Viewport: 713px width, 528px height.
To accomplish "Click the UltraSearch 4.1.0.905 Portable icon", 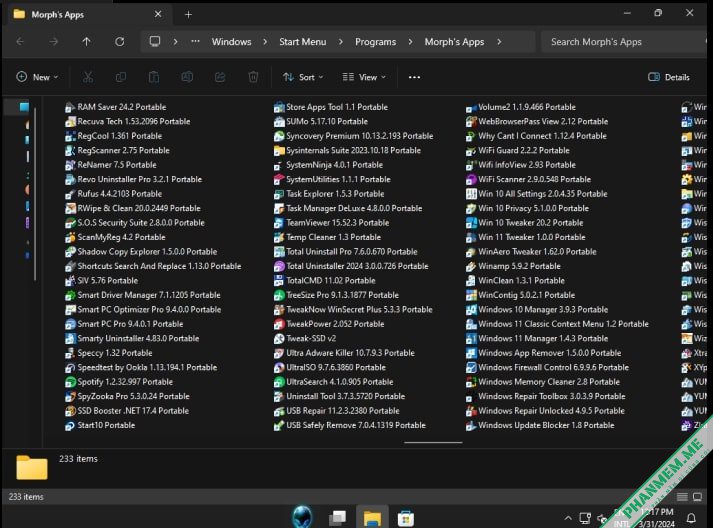I will 279,382.
